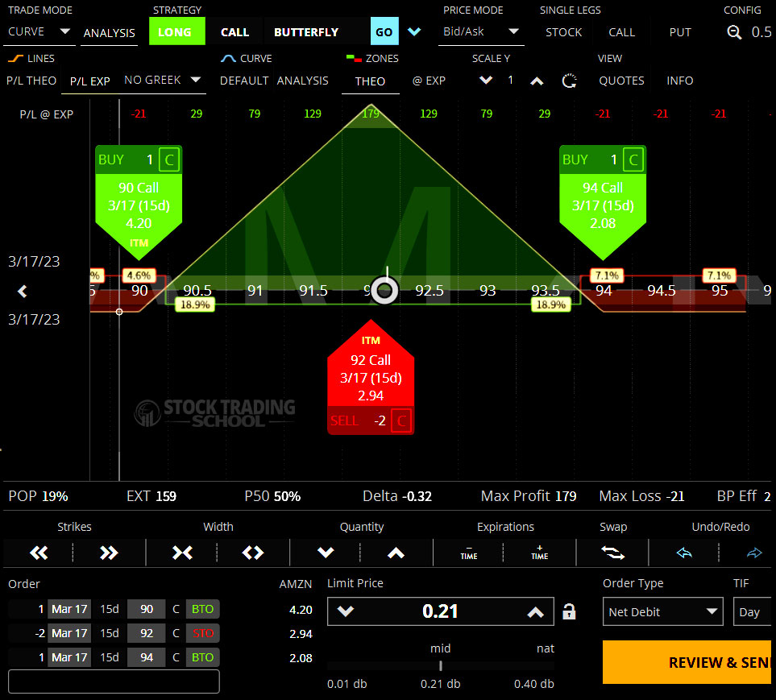The width and height of the screenshot is (776, 700).
Task: Toggle the limit price lock
Action: click(x=569, y=612)
